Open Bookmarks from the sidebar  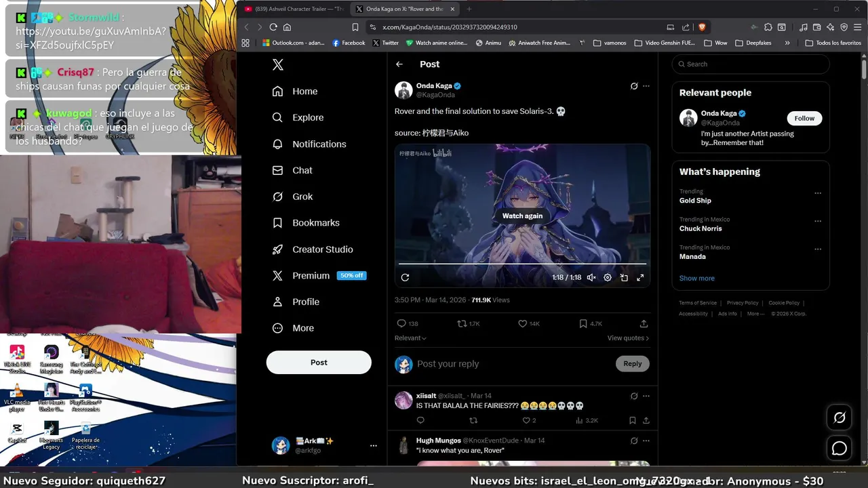306,222
